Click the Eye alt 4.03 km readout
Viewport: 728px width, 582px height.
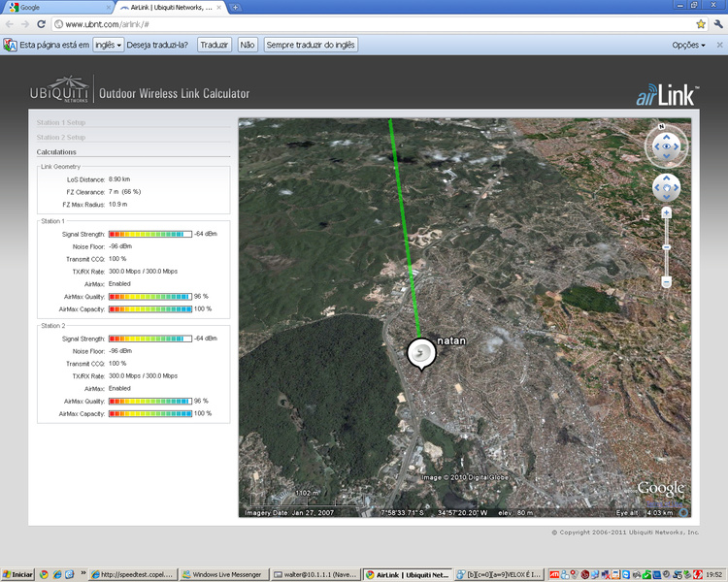[645, 513]
